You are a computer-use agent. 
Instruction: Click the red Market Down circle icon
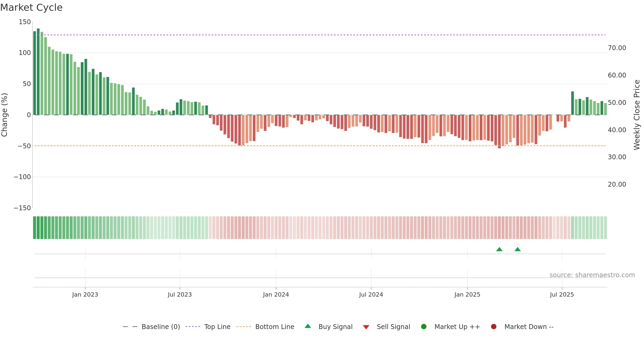coord(493,327)
